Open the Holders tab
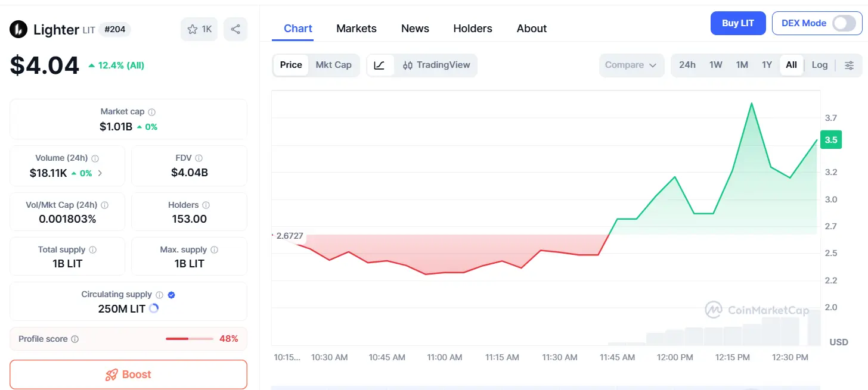868x390 pixels. (x=473, y=29)
